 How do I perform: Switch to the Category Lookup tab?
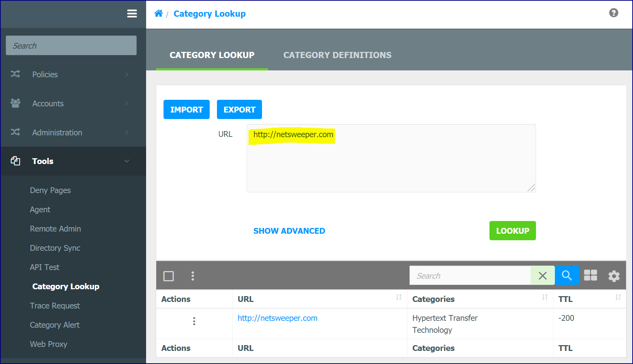click(x=212, y=55)
